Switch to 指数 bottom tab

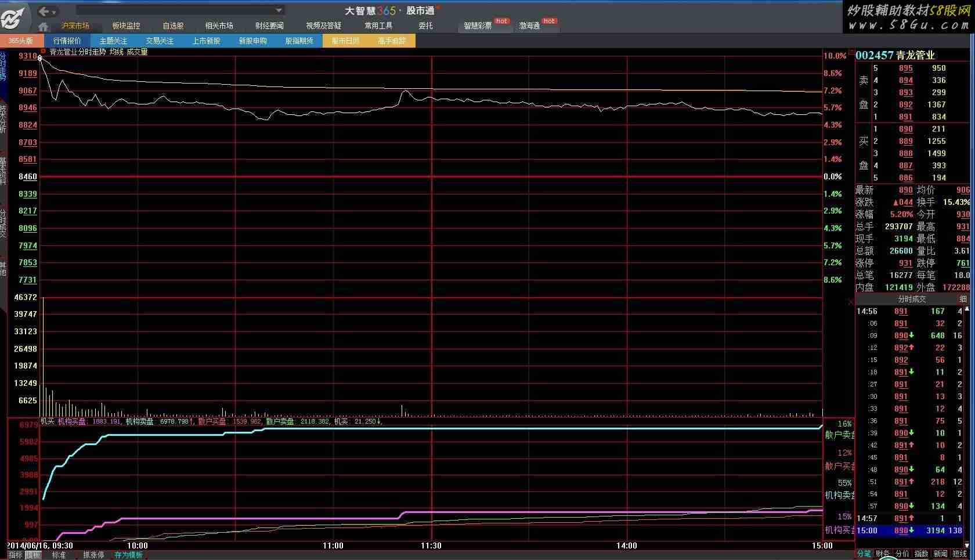pyautogui.click(x=921, y=554)
